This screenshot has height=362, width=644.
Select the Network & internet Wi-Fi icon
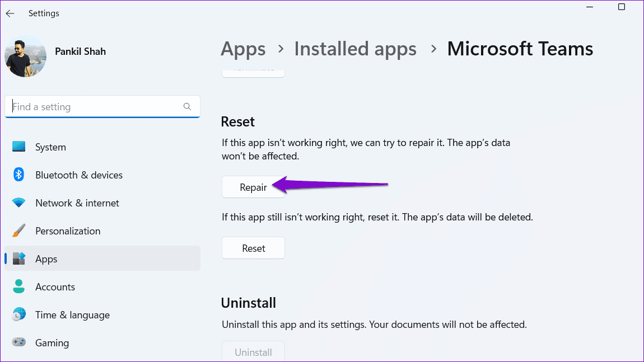pyautogui.click(x=19, y=203)
